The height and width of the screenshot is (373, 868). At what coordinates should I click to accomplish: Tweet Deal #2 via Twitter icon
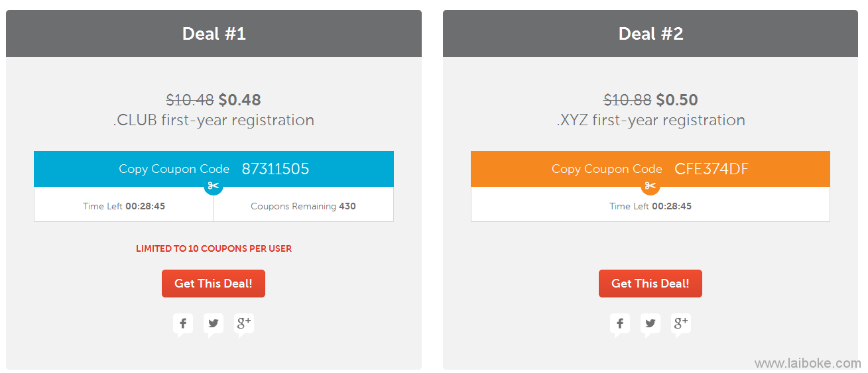pos(651,324)
